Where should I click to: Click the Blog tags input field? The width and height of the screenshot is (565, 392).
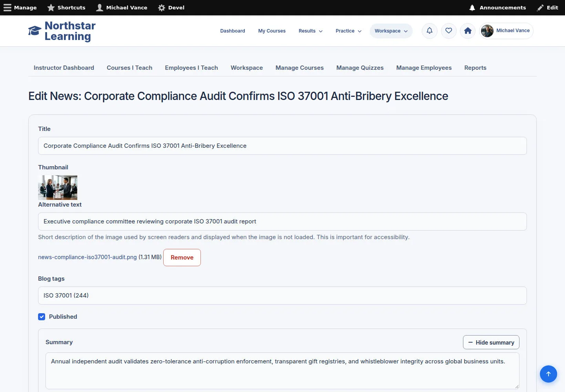(x=282, y=296)
